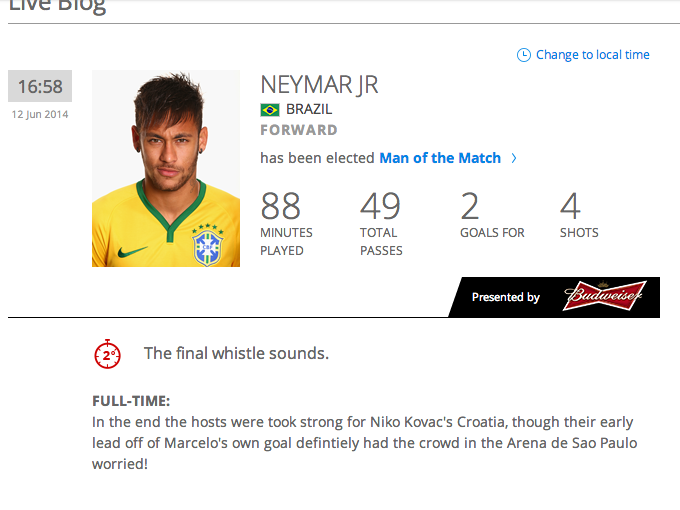680x510 pixels.
Task: Click the 2 goals for stat
Action: tap(492, 216)
